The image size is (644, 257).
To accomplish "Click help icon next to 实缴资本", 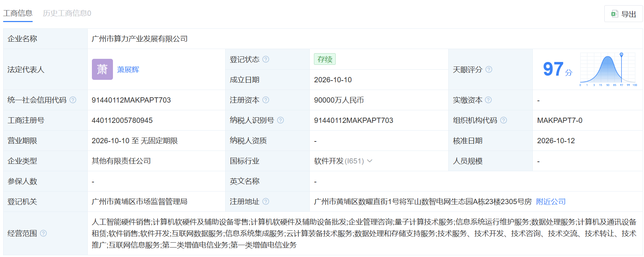I will click(488, 100).
